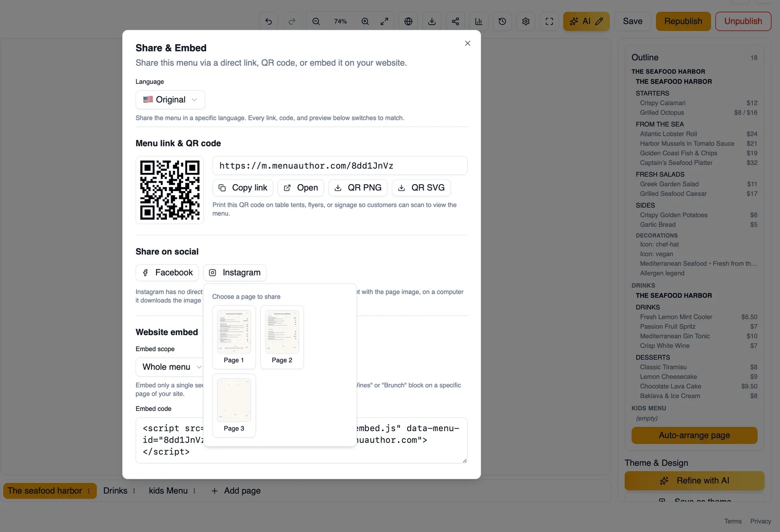This screenshot has height=532, width=780.
Task: Click Refine with AI
Action: coord(695,481)
